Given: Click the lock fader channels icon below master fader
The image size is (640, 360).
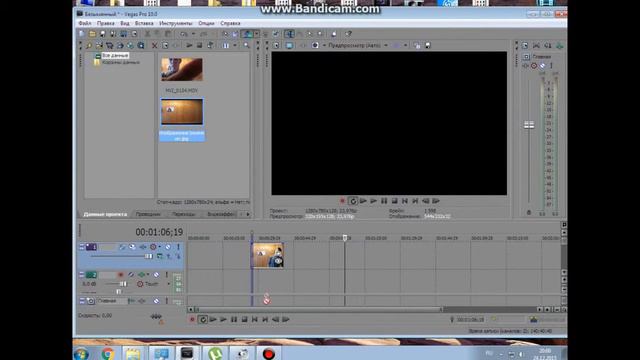Looking at the screenshot, I should click(529, 213).
